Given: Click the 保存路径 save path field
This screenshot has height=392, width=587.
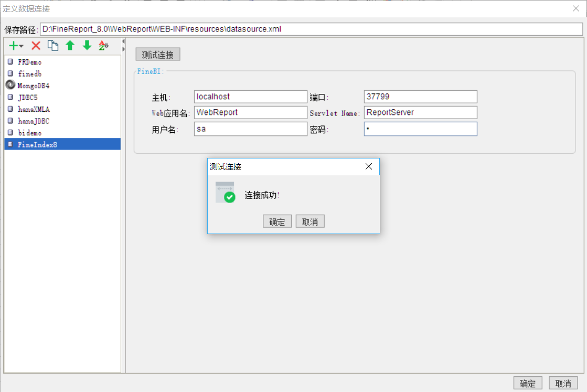Looking at the screenshot, I should click(311, 29).
